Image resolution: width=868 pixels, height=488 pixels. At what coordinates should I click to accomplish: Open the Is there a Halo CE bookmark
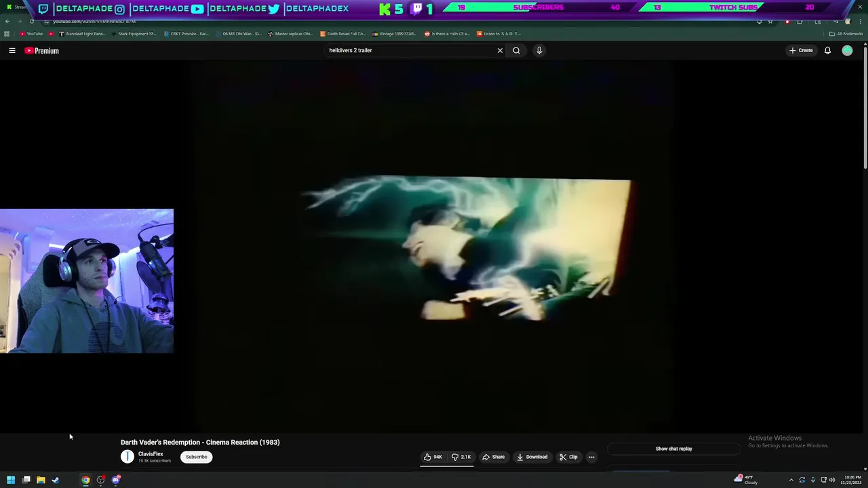click(447, 34)
